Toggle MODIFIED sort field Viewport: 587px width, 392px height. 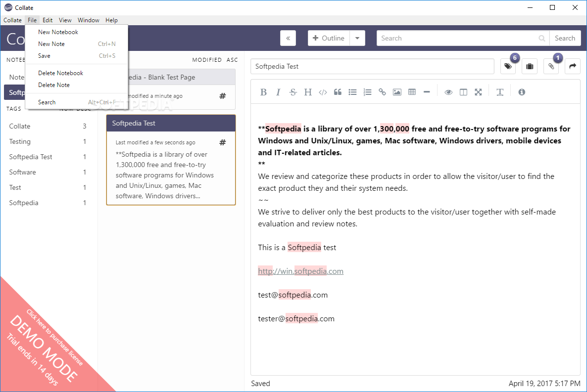click(207, 60)
